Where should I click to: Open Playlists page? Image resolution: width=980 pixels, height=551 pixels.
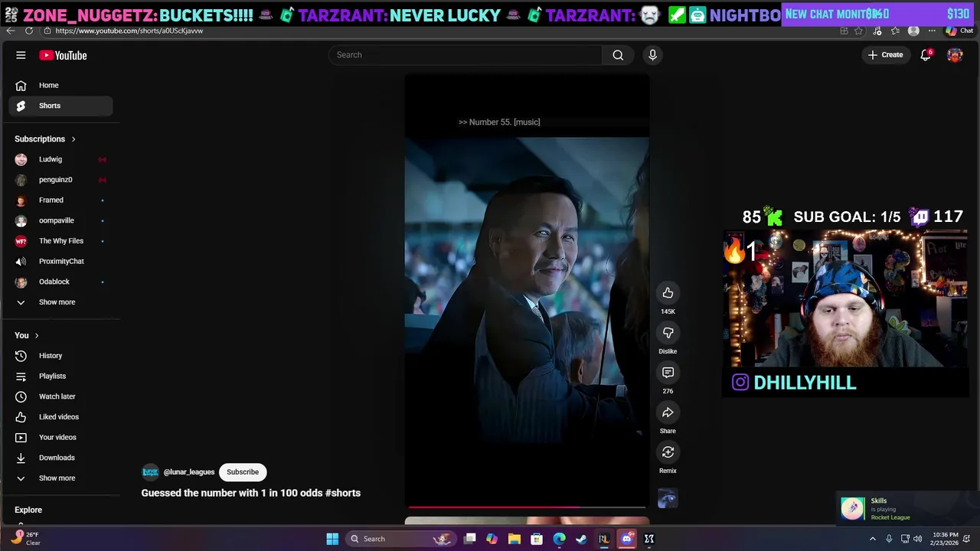61,377
